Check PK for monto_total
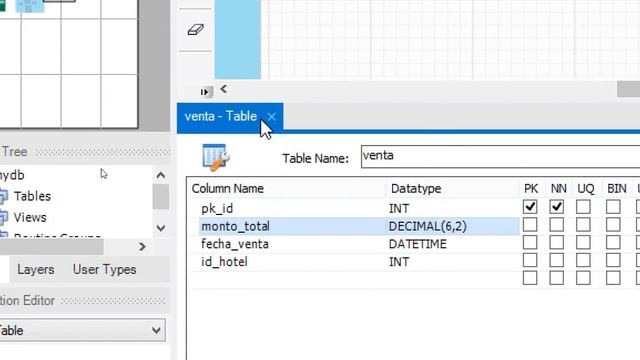 530,224
